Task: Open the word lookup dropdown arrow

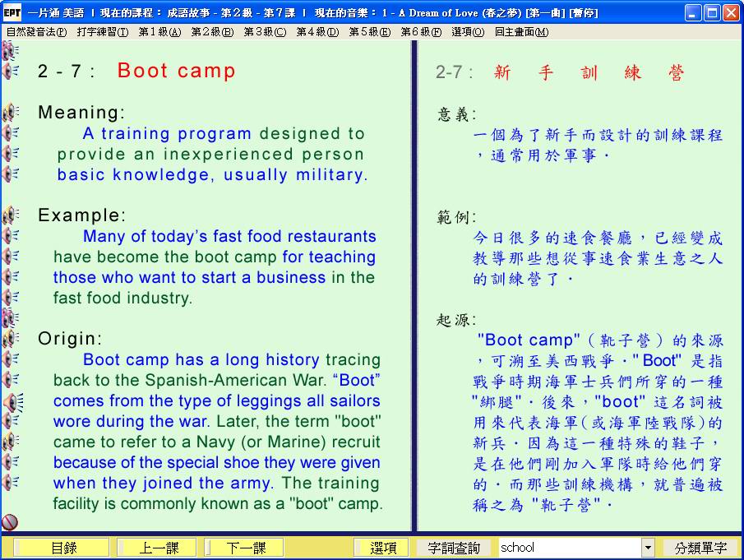Action: coord(648,548)
